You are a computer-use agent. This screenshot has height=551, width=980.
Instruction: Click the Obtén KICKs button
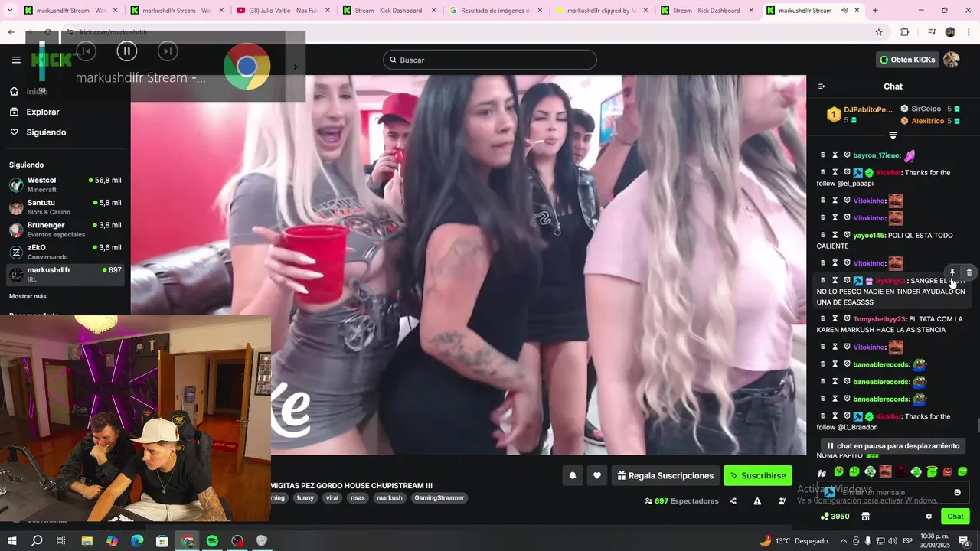coord(907,60)
